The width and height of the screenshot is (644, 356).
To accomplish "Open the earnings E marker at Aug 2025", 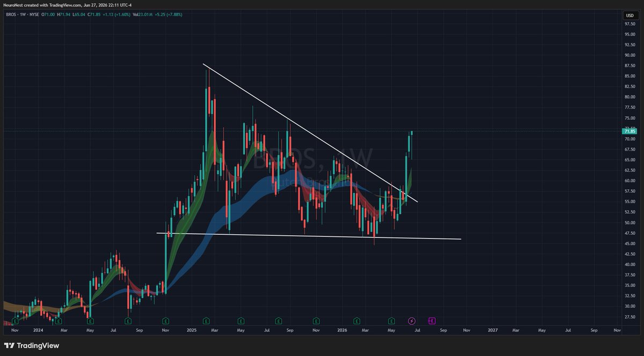I will coord(279,321).
